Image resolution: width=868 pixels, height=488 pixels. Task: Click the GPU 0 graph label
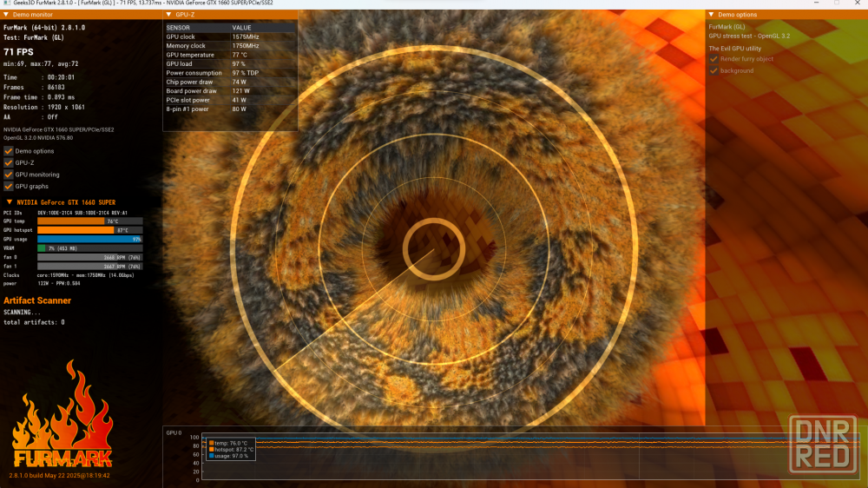point(174,432)
